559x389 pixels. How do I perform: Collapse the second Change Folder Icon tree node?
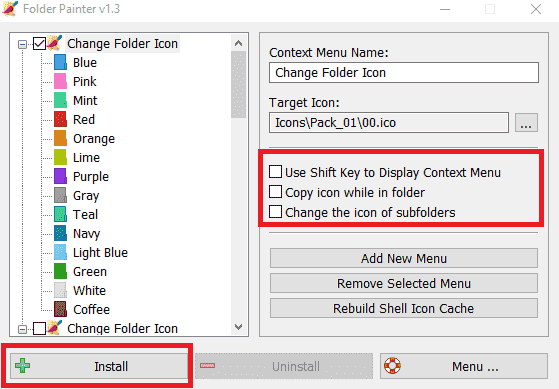tap(22, 329)
